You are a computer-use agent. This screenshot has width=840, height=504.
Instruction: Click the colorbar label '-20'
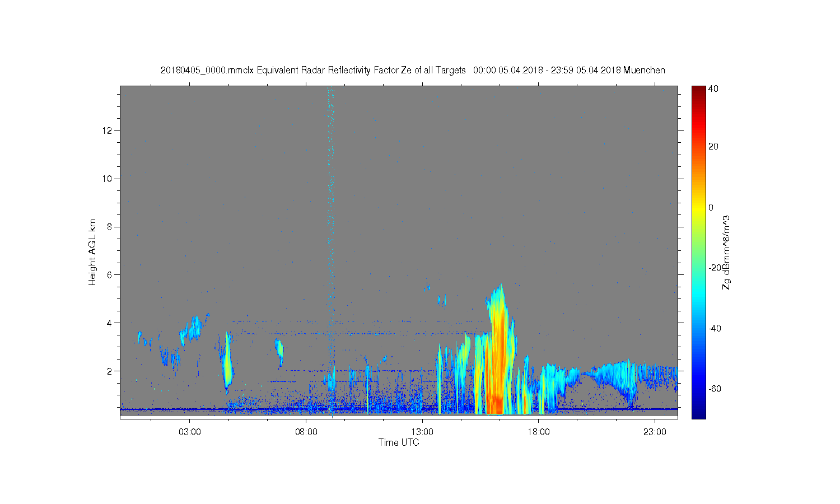[714, 268]
